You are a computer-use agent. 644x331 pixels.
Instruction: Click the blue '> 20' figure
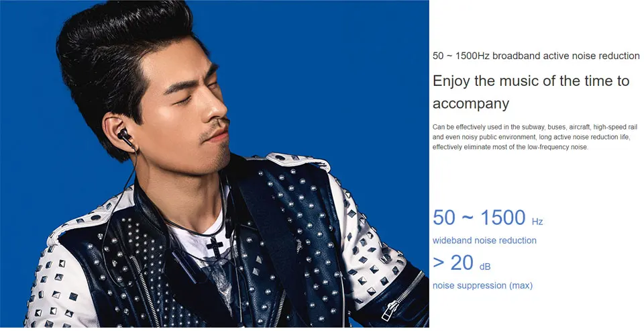(x=453, y=263)
